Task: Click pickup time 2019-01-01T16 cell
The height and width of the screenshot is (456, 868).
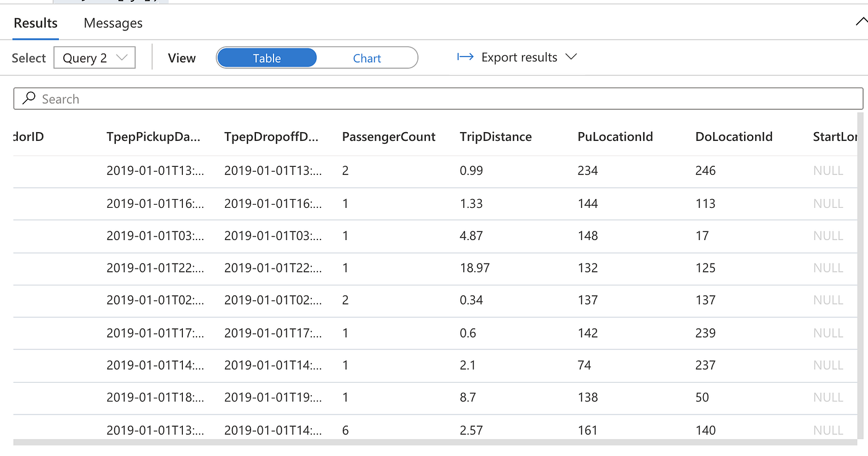Action: [x=156, y=203]
